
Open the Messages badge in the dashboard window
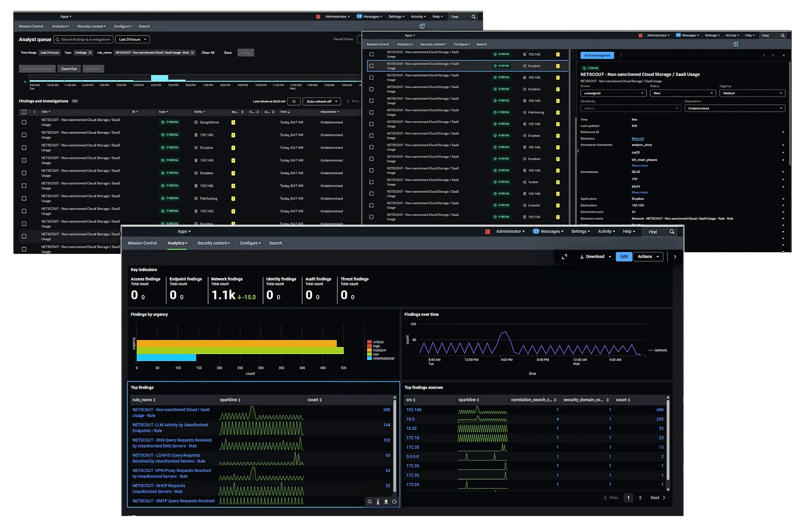pos(536,231)
